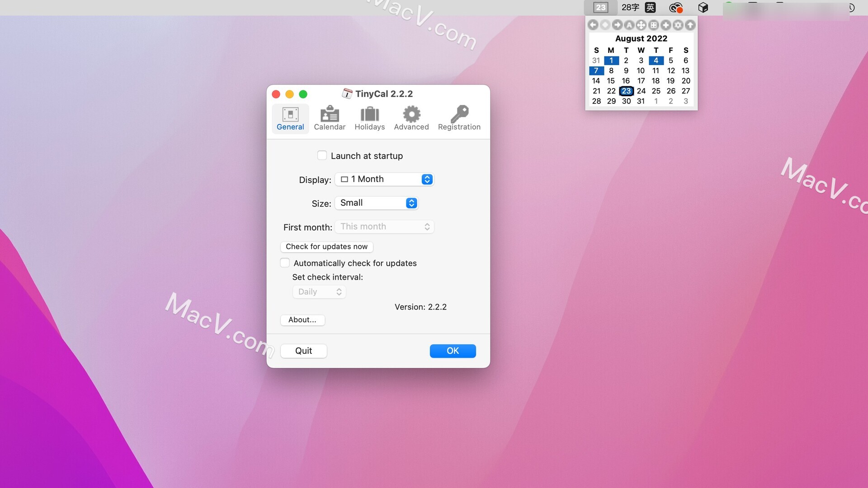
Task: Select date 10 in August calendar
Action: click(641, 71)
